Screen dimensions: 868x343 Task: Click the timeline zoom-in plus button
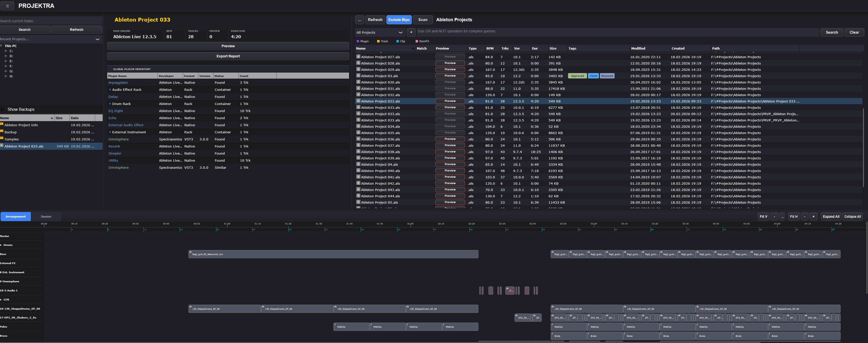click(x=813, y=217)
